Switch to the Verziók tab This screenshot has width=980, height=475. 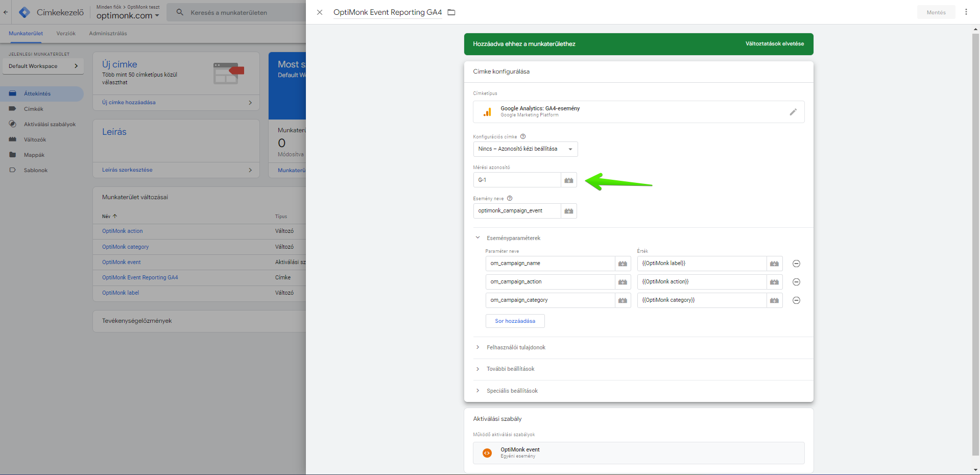click(66, 34)
